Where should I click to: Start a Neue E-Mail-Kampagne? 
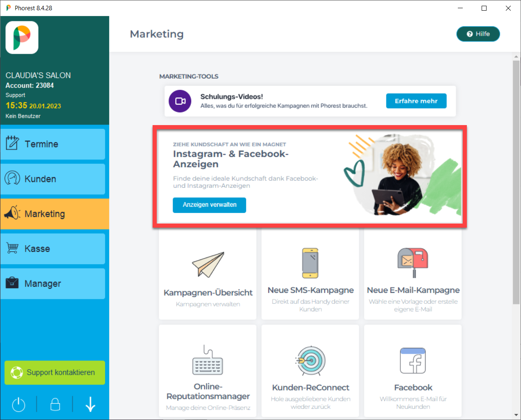coord(413,274)
